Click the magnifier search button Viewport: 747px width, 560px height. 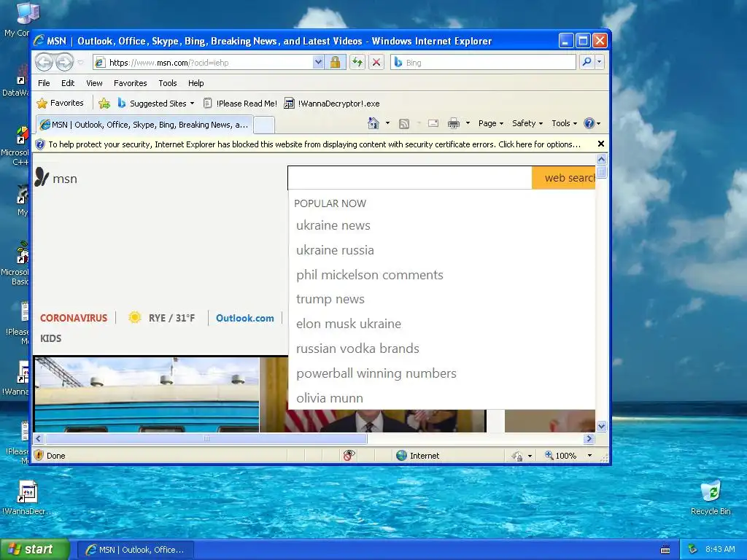pyautogui.click(x=587, y=62)
